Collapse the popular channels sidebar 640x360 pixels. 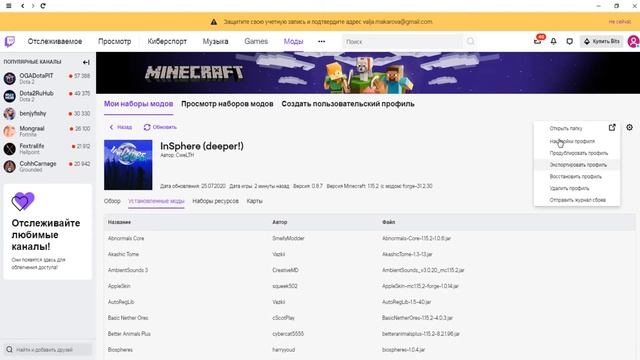point(86,62)
